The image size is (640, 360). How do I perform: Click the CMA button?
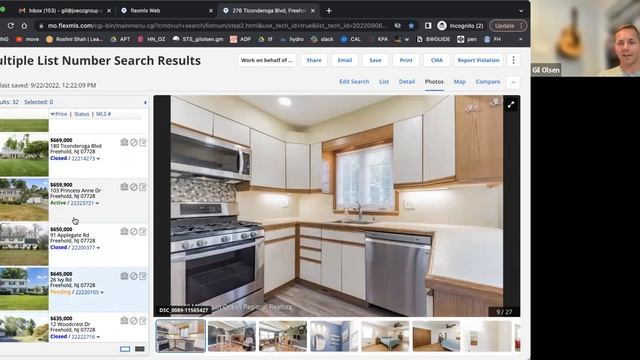(x=436, y=60)
